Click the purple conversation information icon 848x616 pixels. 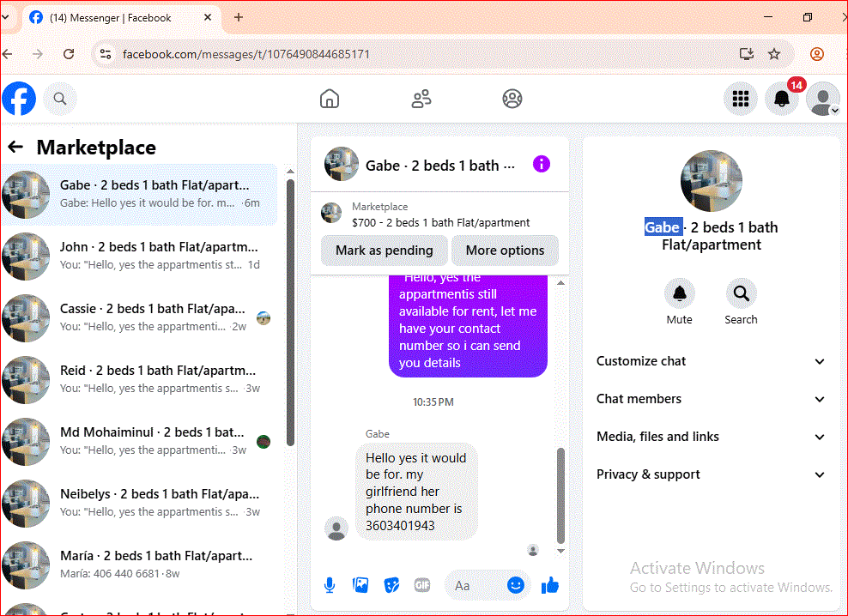tap(542, 164)
